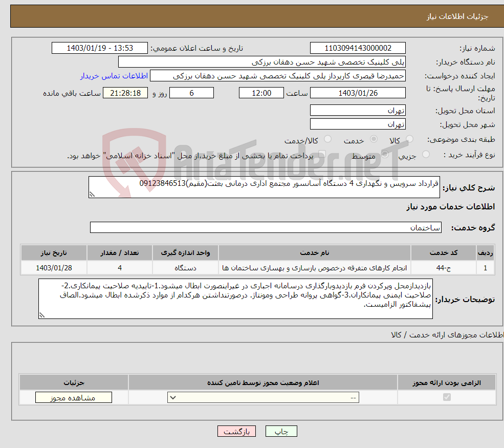Select the جزیی purchase type radio
The image size is (504, 448).
click(426, 155)
